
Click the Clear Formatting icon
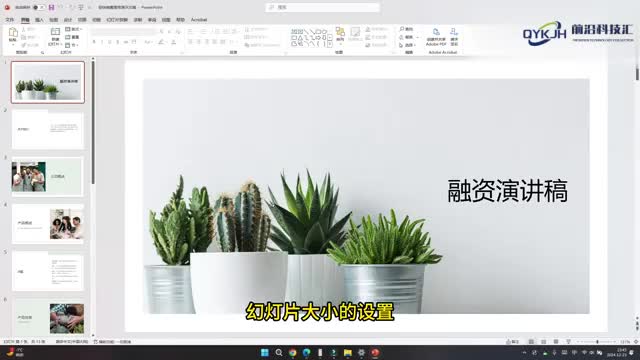click(x=178, y=31)
